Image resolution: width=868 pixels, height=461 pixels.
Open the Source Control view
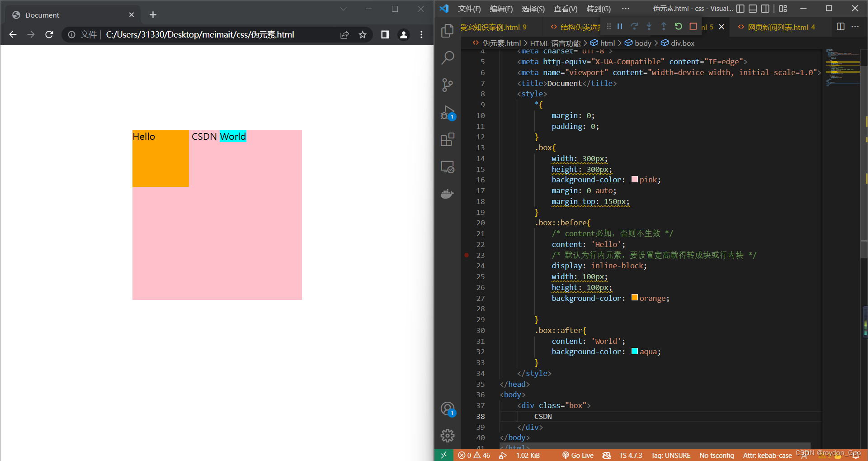pyautogui.click(x=448, y=85)
